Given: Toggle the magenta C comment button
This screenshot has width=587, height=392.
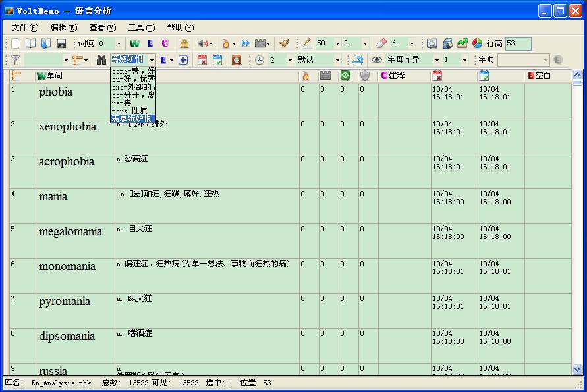Looking at the screenshot, I should (165, 43).
